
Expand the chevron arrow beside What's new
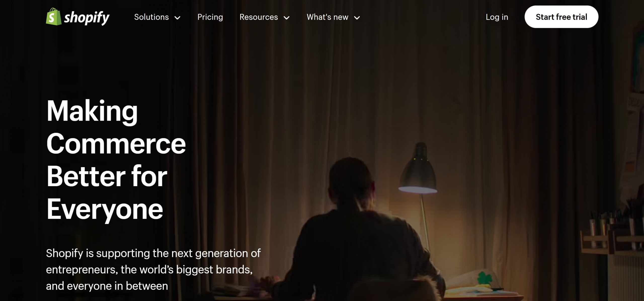(357, 18)
